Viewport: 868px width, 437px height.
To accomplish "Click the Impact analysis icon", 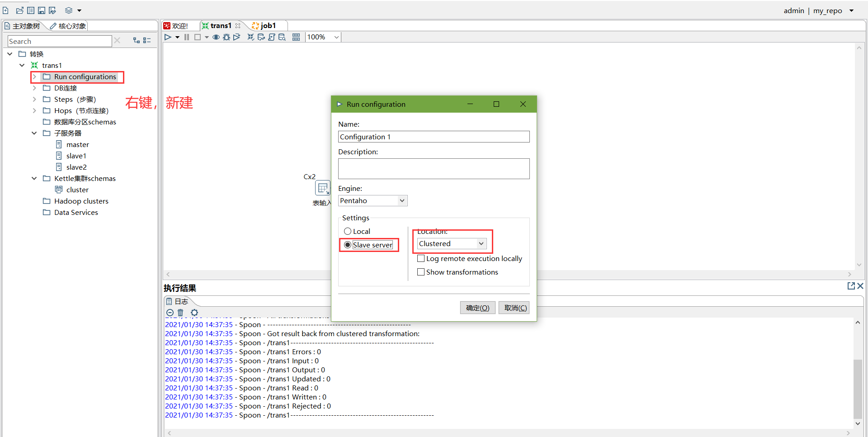I will click(x=261, y=37).
